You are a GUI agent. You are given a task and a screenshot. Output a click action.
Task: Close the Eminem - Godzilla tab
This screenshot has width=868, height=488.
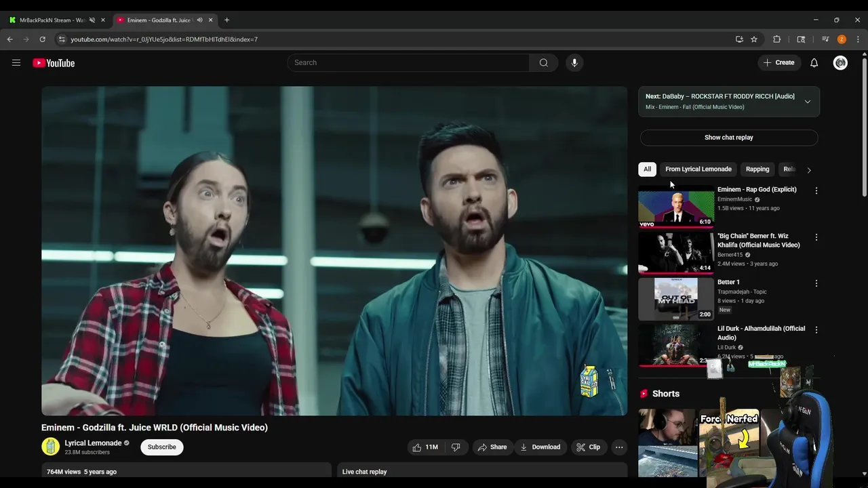tap(211, 20)
